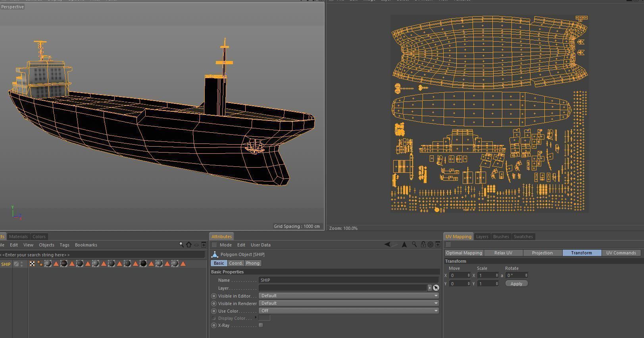The height and width of the screenshot is (338, 644).
Task: Open Visible in Renderer dropdown
Action: click(x=349, y=303)
